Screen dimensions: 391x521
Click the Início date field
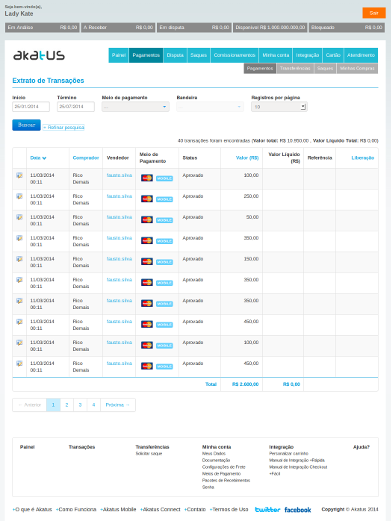[x=31, y=107]
